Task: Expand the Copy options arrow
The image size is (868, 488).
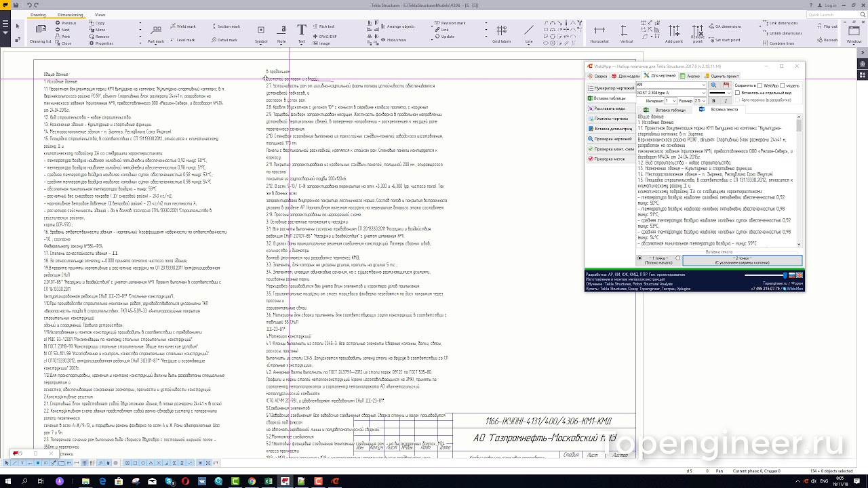Action: pos(140,23)
